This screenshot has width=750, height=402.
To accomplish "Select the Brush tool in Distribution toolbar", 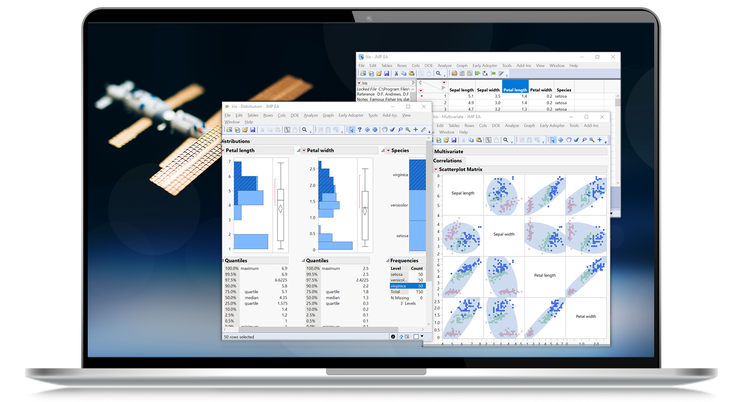I will pos(392,130).
